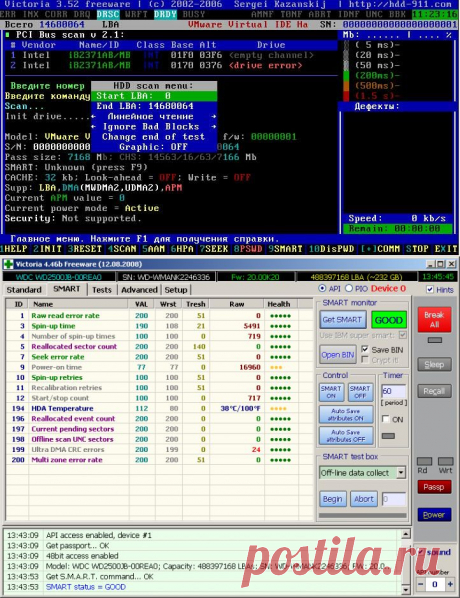The height and width of the screenshot is (598, 460).
Task: Click 6HPA in Victoria 3.52 function bar
Action: (x=183, y=249)
